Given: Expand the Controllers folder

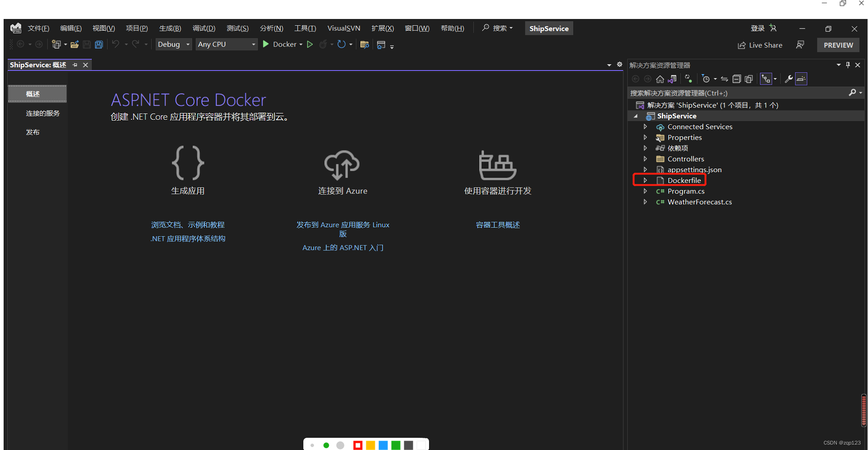Looking at the screenshot, I should tap(646, 159).
